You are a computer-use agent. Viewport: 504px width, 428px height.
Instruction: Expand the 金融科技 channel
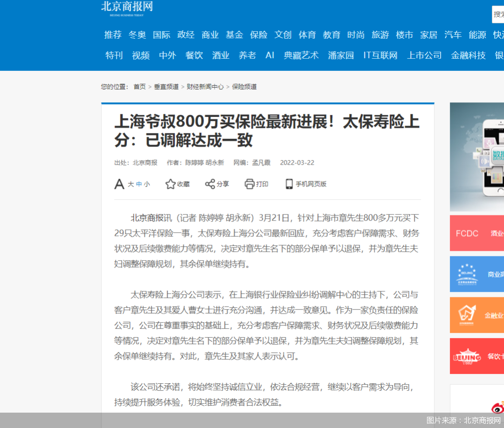pos(468,55)
